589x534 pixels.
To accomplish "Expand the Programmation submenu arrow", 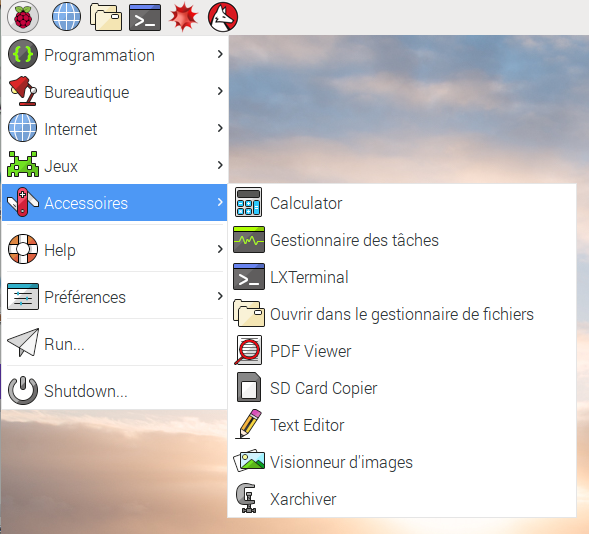I will pyautogui.click(x=220, y=54).
